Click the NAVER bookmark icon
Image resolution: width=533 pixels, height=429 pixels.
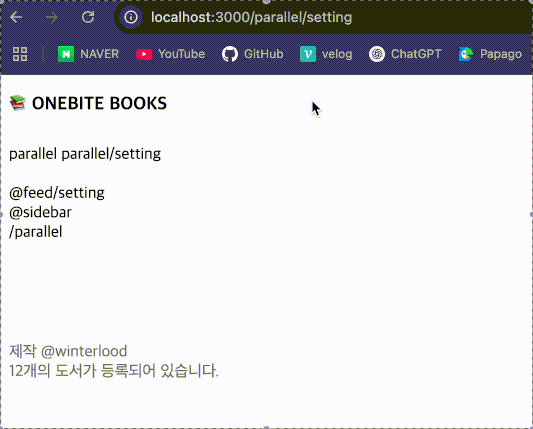(66, 54)
